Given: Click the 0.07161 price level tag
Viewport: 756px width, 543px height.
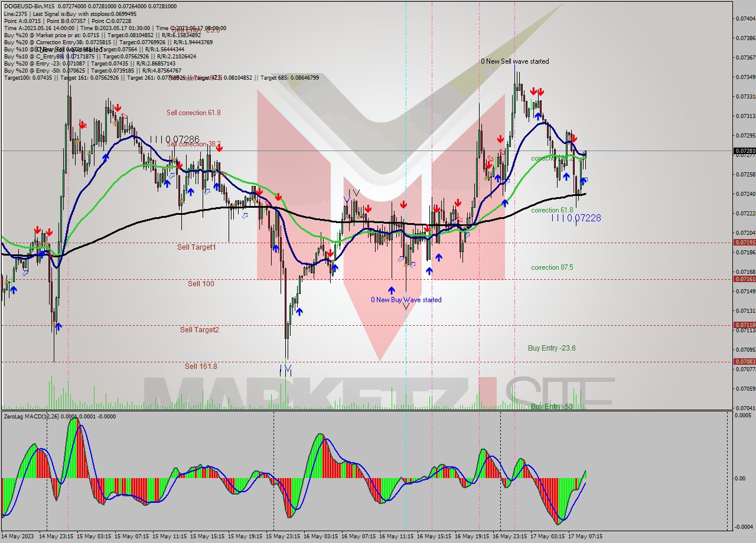Looking at the screenshot, I should (744, 279).
